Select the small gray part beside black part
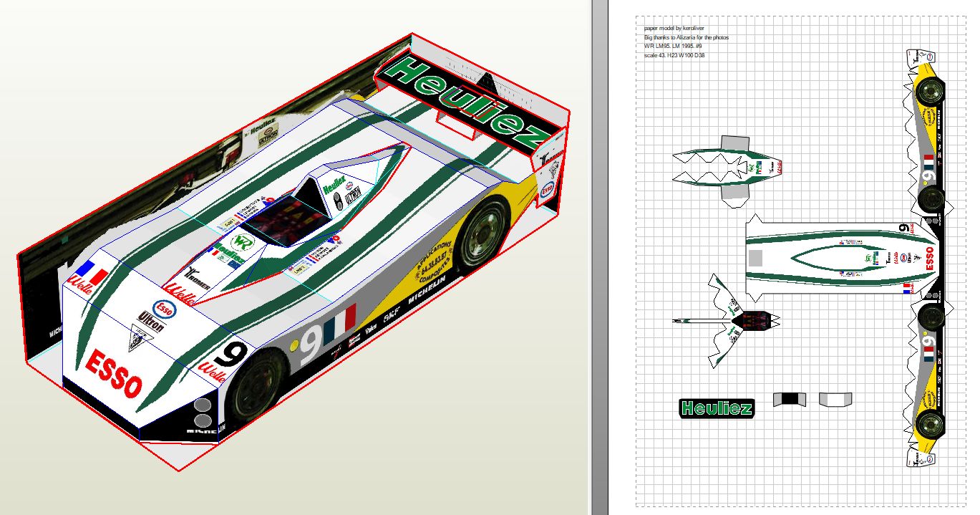Viewport: 980px width, 515px height. pos(835,399)
